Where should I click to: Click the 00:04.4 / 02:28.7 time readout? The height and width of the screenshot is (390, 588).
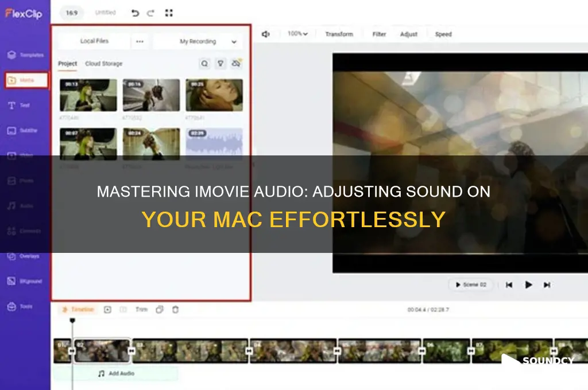(x=428, y=310)
